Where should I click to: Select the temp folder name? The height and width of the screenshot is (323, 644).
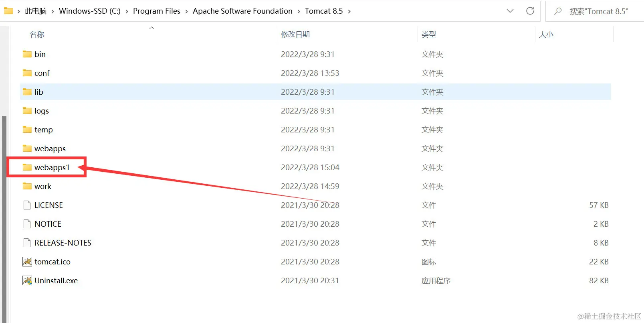click(44, 130)
